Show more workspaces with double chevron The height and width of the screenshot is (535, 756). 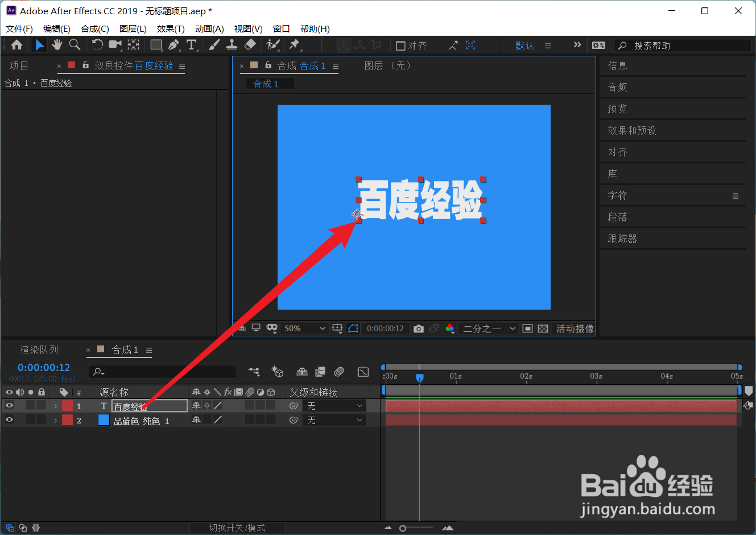click(577, 45)
